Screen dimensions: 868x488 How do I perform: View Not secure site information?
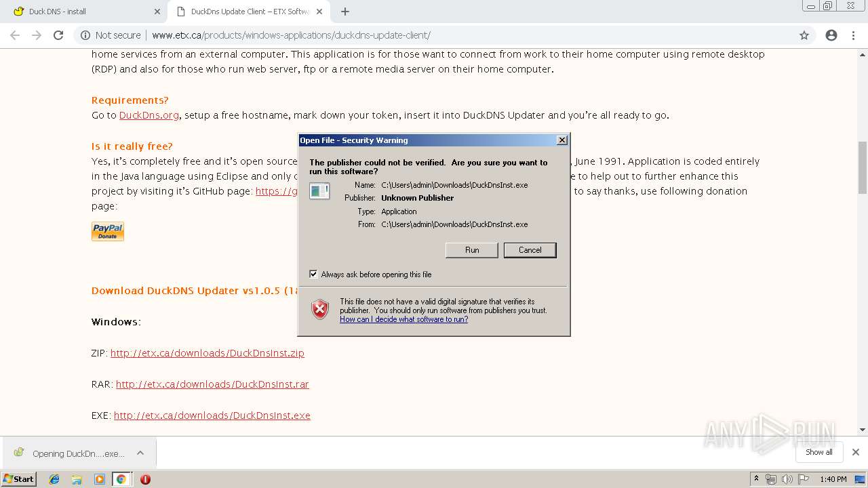pyautogui.click(x=111, y=35)
